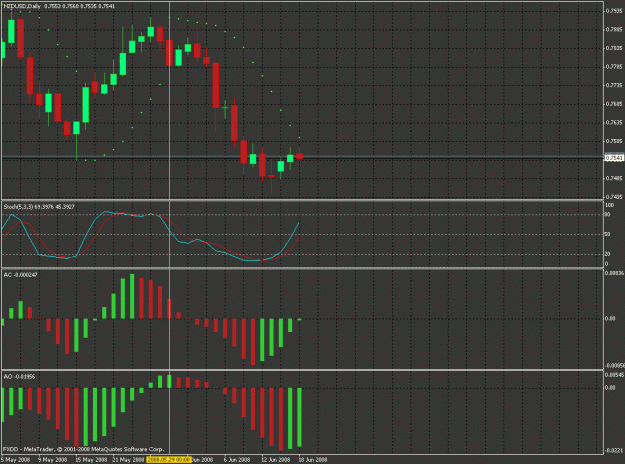This screenshot has height=464, width=625.
Task: Click the 0.7835 price axis value
Action: point(614,48)
